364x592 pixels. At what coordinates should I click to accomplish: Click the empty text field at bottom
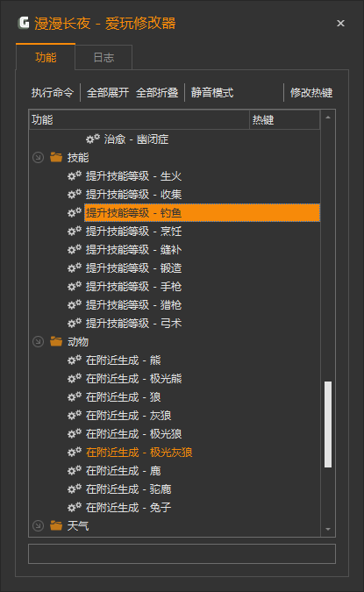click(182, 553)
